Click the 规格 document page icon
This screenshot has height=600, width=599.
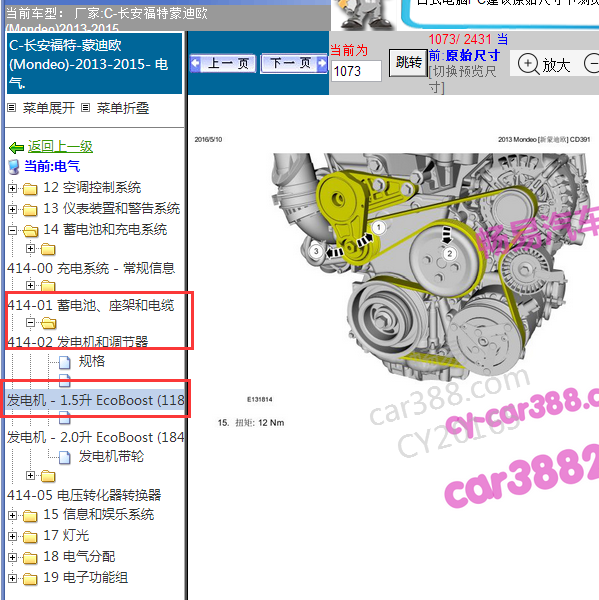tap(65, 362)
